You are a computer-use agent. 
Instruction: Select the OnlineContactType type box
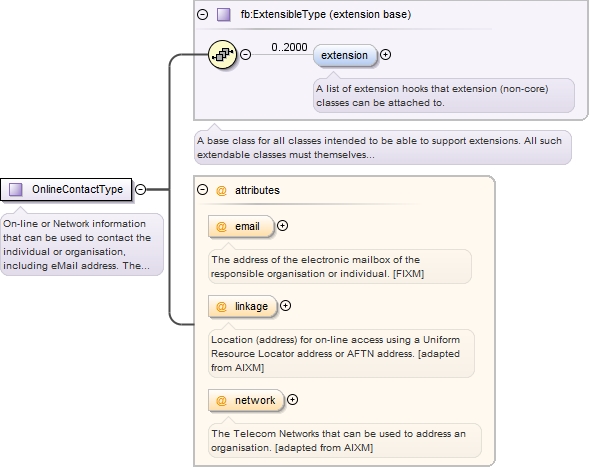click(x=66, y=189)
